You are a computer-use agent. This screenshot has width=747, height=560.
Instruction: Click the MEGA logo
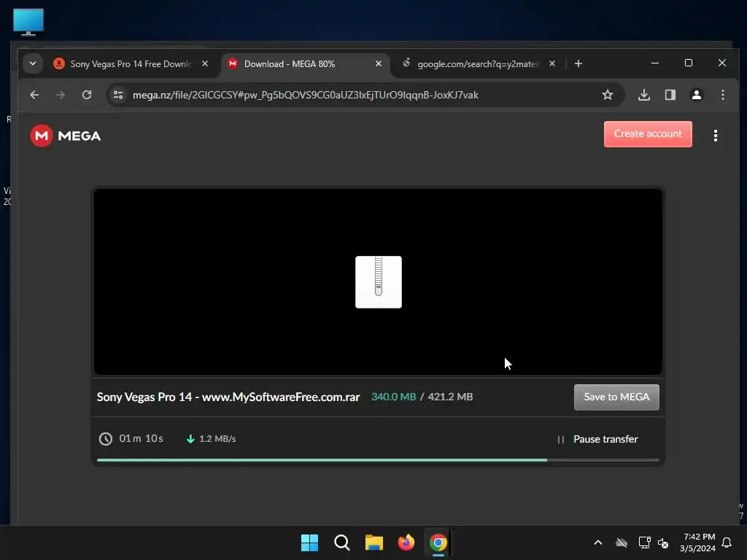click(65, 136)
